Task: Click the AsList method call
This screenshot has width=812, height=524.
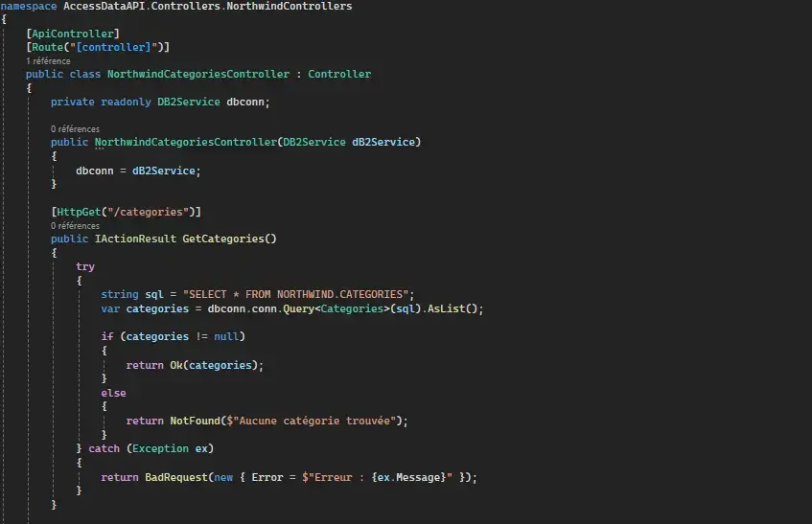Action: tap(448, 308)
